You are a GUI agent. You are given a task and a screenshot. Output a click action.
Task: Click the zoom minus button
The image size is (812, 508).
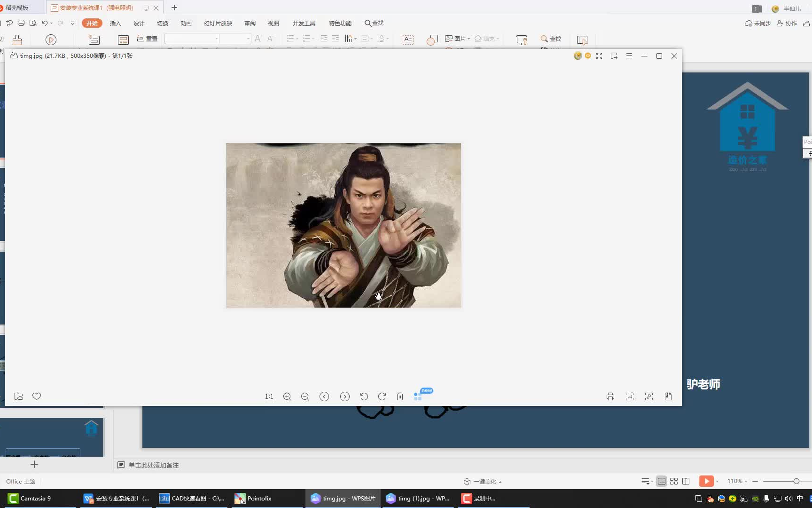[755, 481]
